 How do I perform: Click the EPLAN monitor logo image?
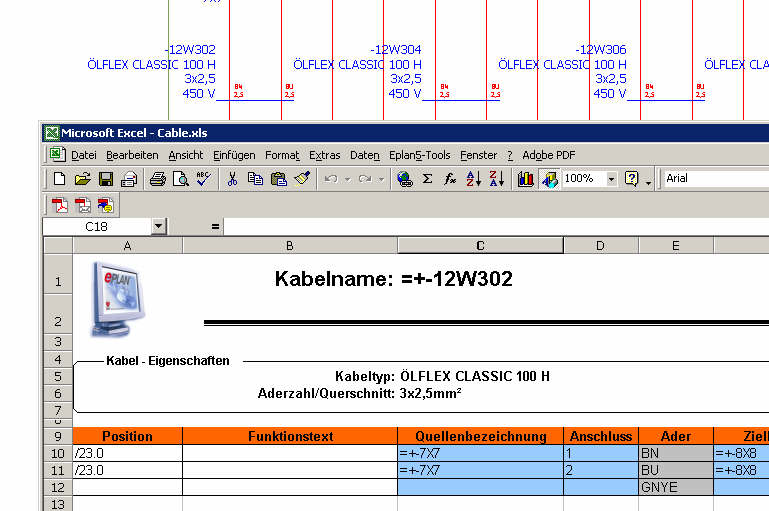[117, 299]
